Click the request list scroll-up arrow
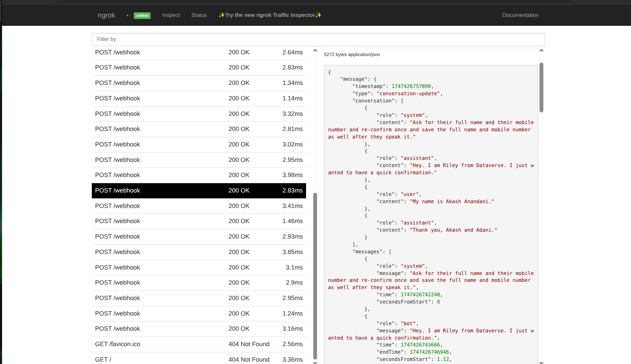 coord(315,51)
